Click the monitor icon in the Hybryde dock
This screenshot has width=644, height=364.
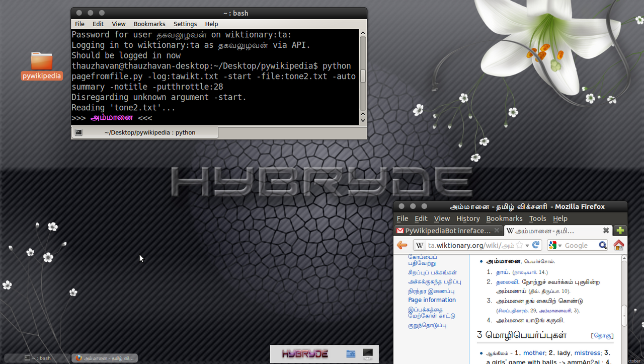point(368,354)
